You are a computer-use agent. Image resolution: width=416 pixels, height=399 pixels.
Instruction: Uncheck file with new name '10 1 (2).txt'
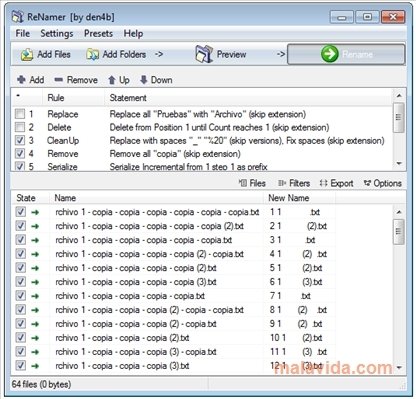click(21, 338)
